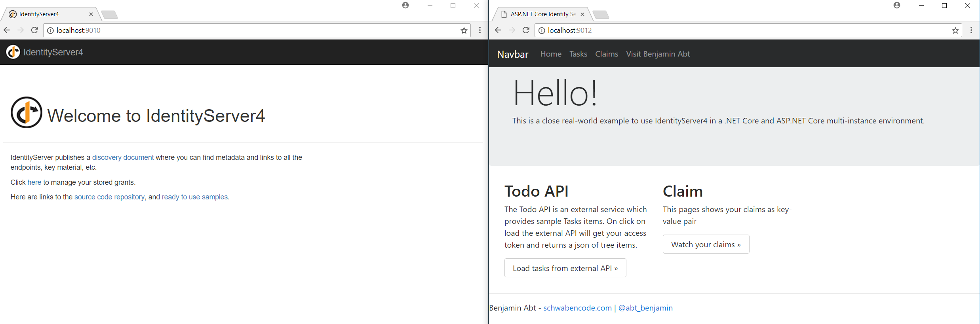Image resolution: width=980 pixels, height=324 pixels.
Task: View site info icon for localhost:9010
Action: point(50,30)
